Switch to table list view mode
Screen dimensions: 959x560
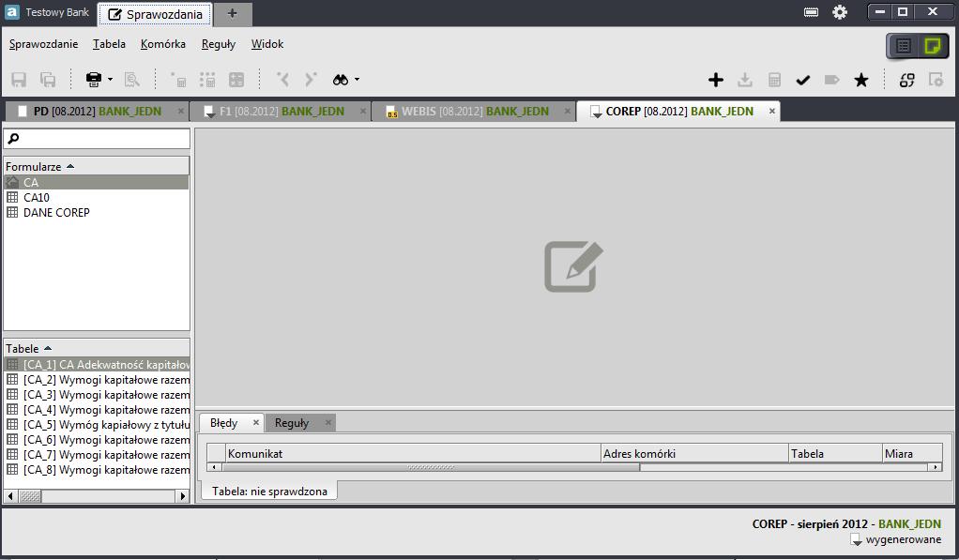coord(904,46)
